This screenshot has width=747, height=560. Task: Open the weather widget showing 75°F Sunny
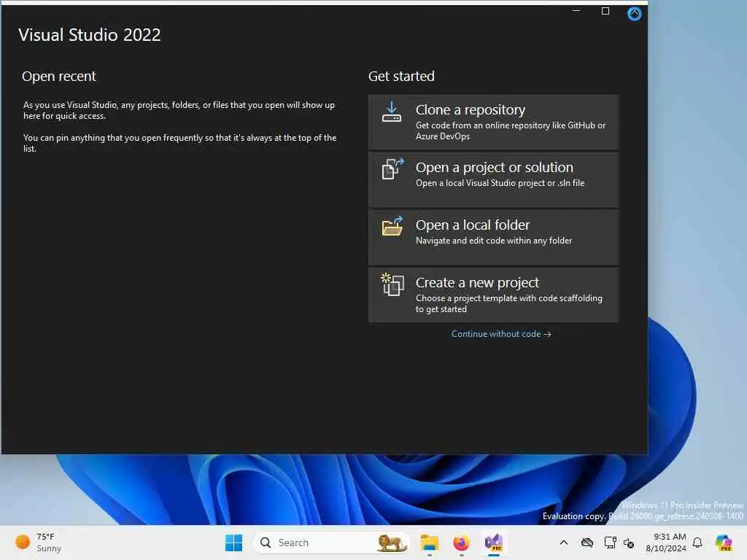(39, 542)
